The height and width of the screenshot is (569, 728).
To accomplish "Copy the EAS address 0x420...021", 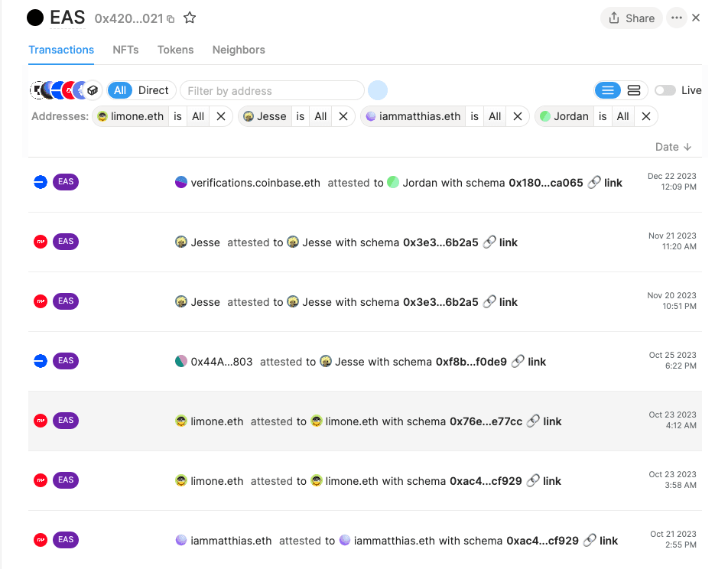I will (x=171, y=19).
